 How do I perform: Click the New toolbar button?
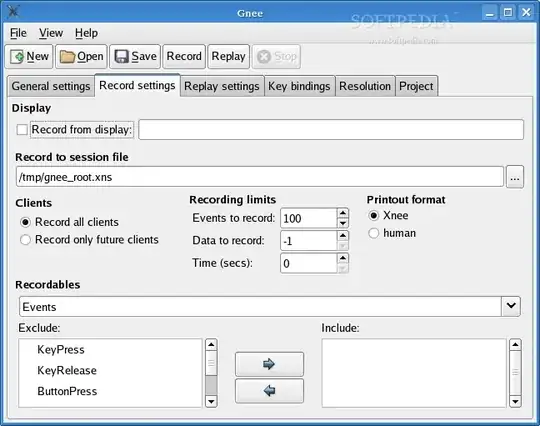pyautogui.click(x=29, y=56)
